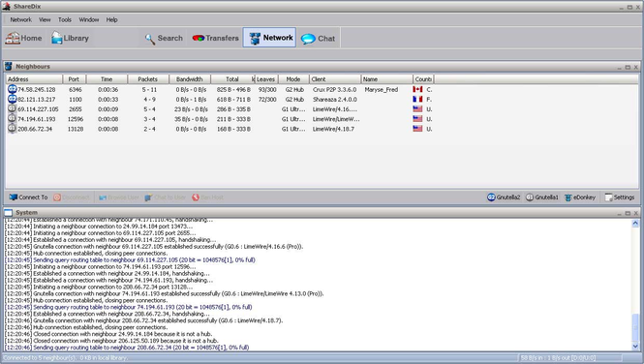The image size is (644, 364).
Task: Click the Maryse_Fred name cell
Action: click(382, 89)
